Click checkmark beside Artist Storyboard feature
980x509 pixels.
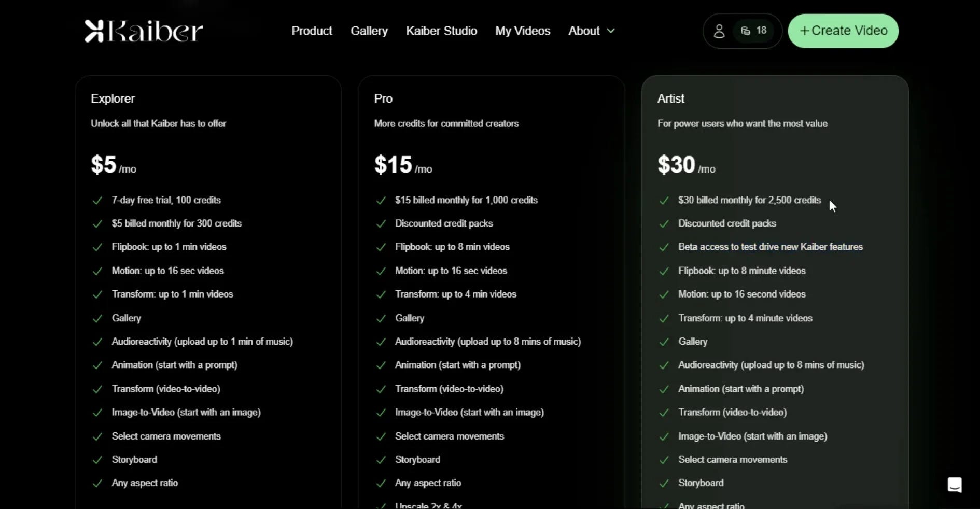coord(665,484)
